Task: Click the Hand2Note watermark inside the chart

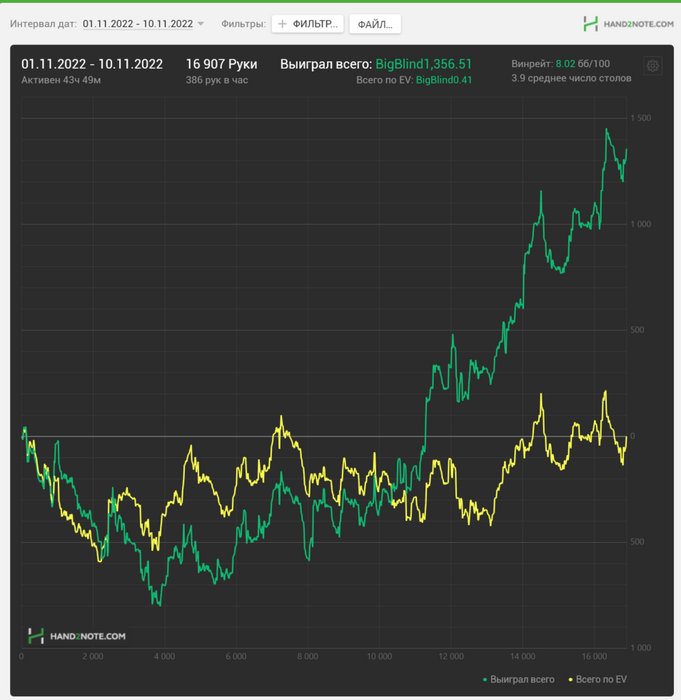Action: 77,636
